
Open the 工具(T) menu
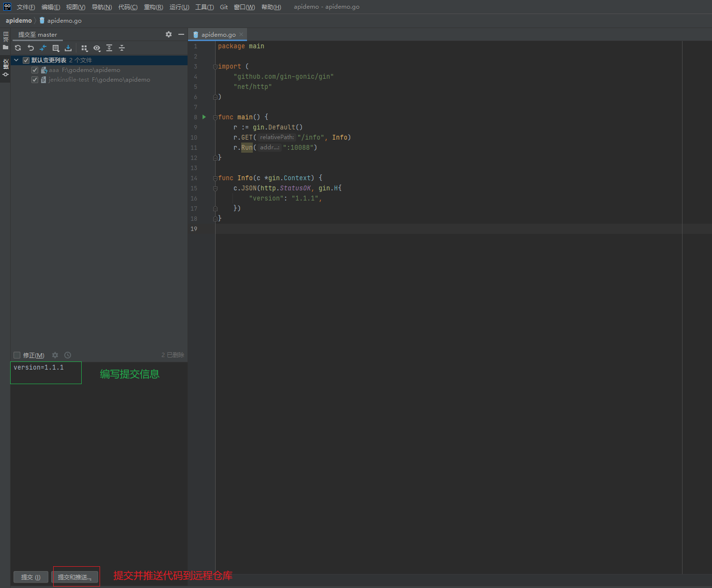[x=204, y=7]
